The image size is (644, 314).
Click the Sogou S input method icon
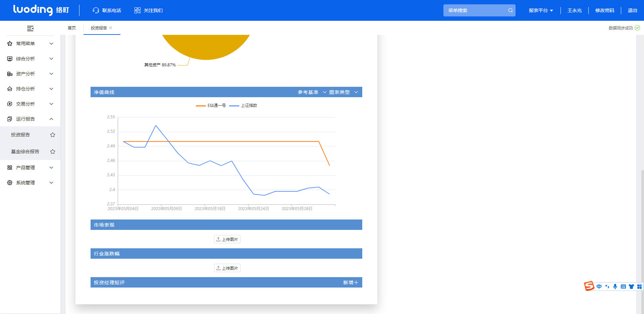(589, 286)
